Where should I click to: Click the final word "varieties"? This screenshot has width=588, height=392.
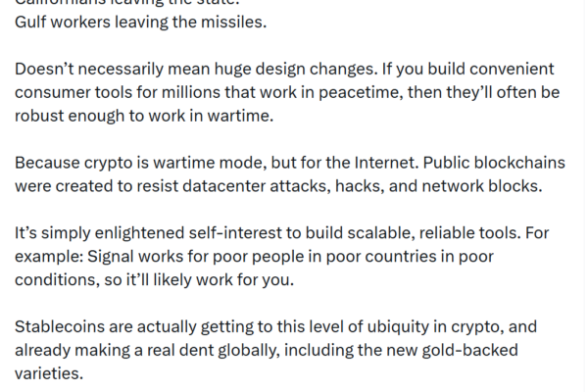[x=49, y=372]
